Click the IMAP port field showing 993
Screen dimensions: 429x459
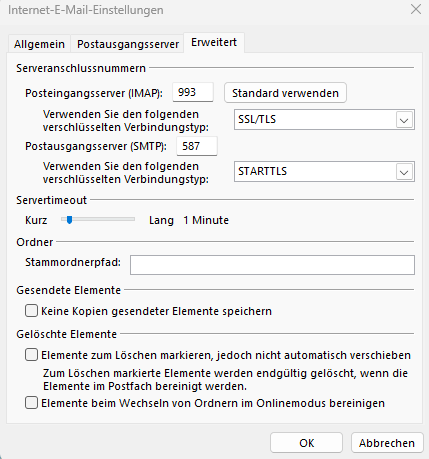(x=193, y=92)
